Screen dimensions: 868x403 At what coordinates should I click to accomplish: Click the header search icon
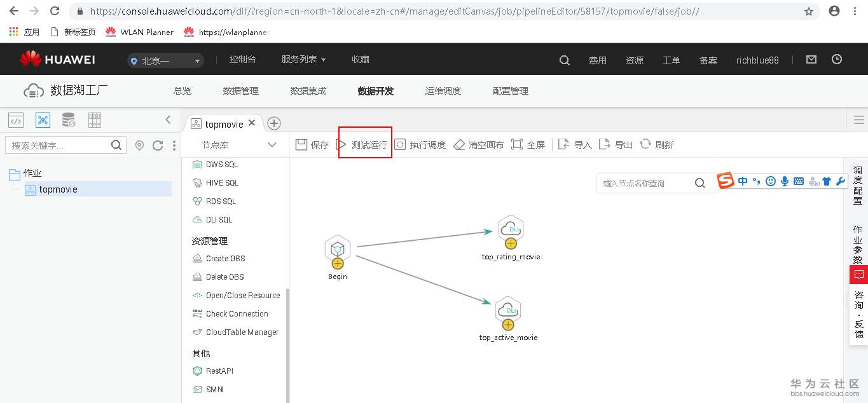coord(564,60)
